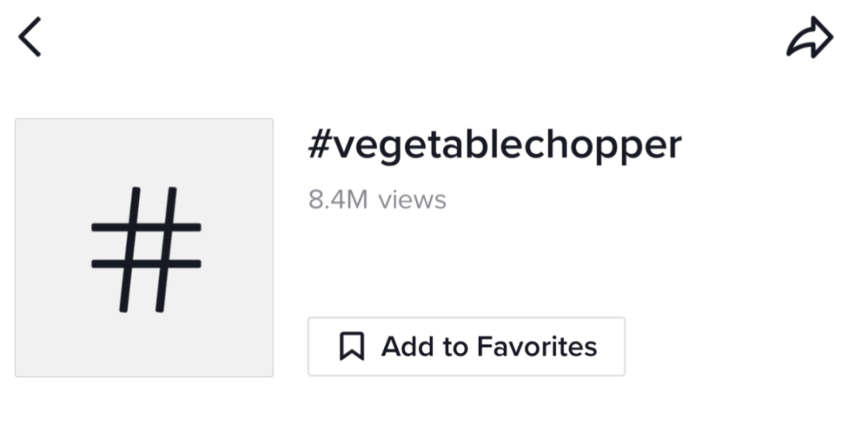Image resolution: width=868 pixels, height=426 pixels.
Task: Click the hashtag name heading
Action: [x=494, y=146]
